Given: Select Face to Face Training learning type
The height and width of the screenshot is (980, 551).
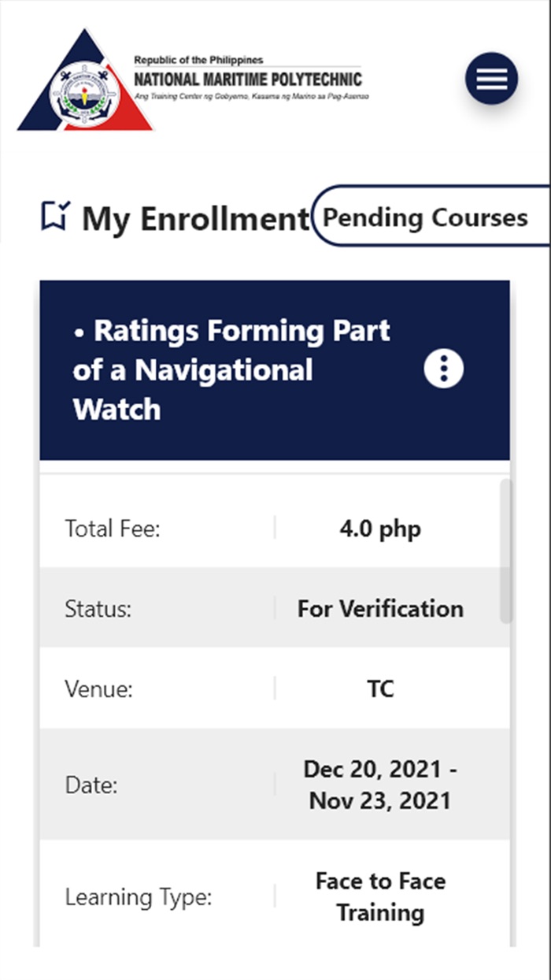Looking at the screenshot, I should [381, 896].
